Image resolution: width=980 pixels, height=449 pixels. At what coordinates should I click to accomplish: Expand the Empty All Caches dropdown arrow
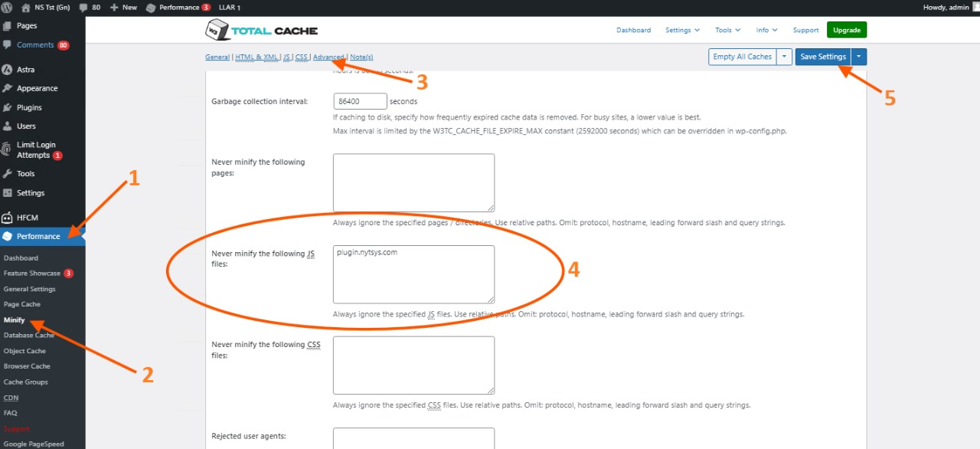(785, 57)
